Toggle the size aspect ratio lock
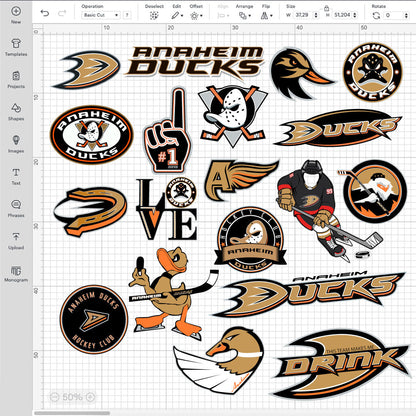 (326, 7)
